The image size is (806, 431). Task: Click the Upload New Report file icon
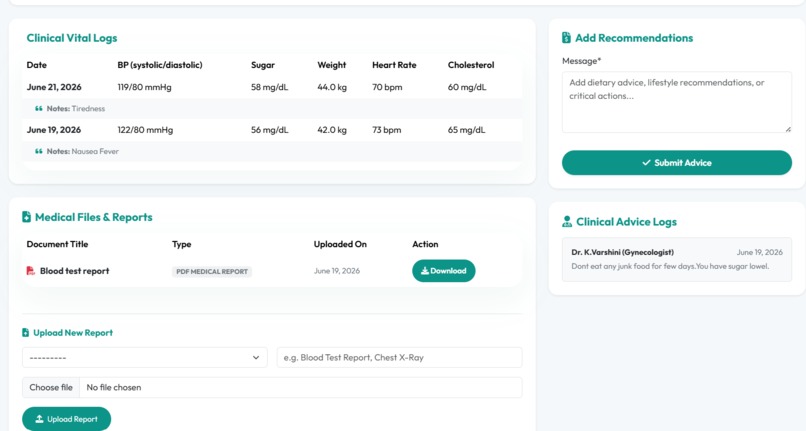26,333
